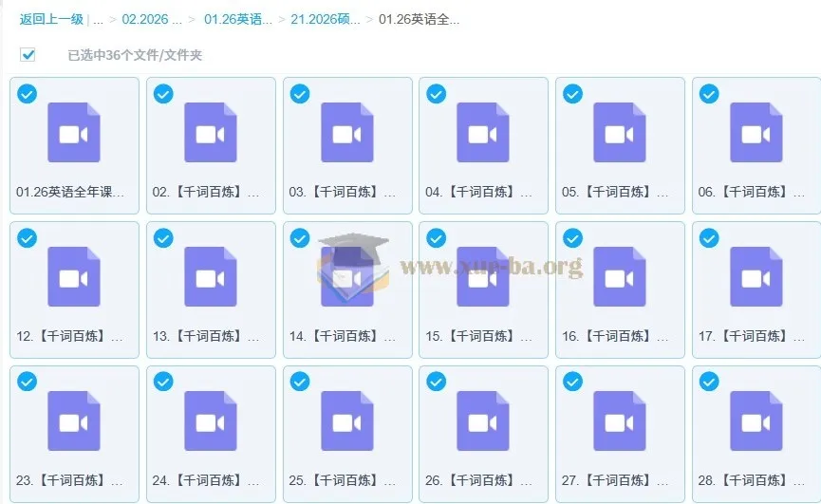Deselect file 13 checkmark
Screen dimensions: 821x504
click(163, 238)
